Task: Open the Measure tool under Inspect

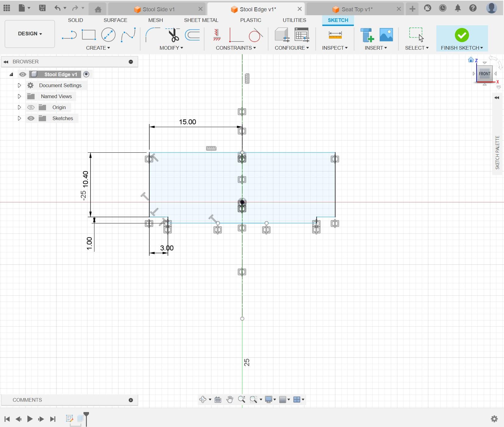Action: point(335,35)
